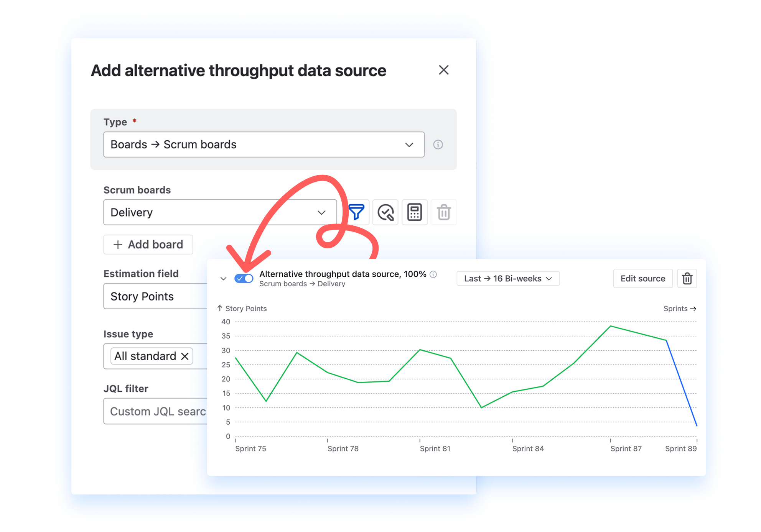Image resolution: width=761 pixels, height=532 pixels.
Task: Click the calculator icon beside Delivery board
Action: [415, 212]
